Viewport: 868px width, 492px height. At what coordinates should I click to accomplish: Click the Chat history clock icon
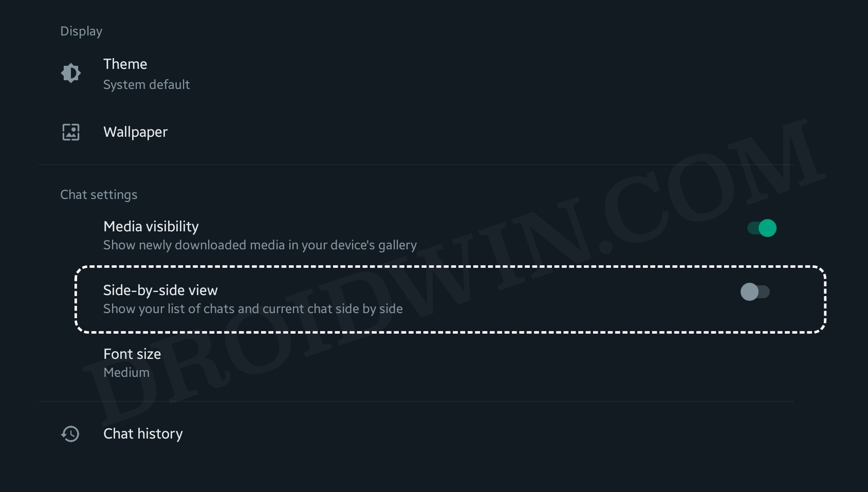[x=70, y=434]
